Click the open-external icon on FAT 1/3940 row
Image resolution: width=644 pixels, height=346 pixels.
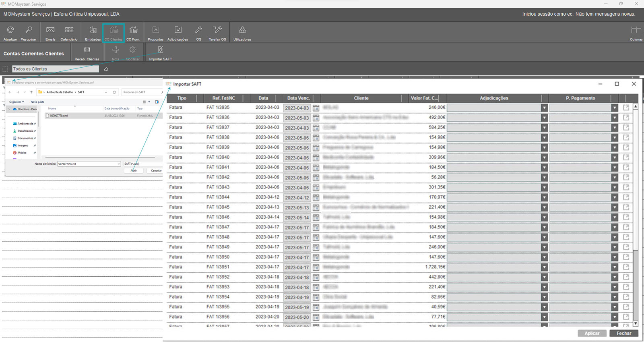[x=626, y=157]
